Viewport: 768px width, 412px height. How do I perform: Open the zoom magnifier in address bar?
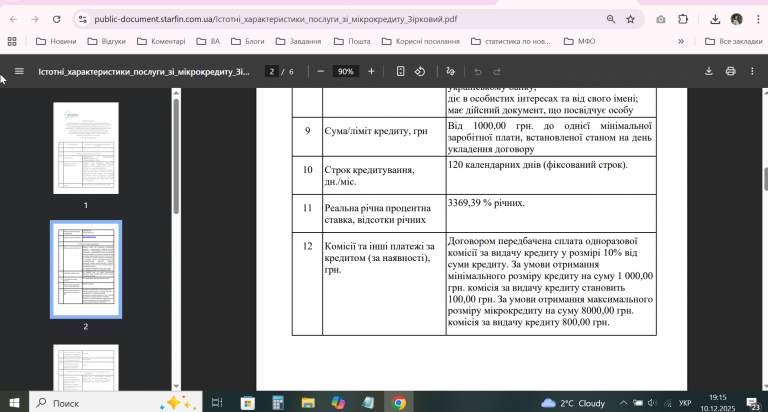point(611,19)
